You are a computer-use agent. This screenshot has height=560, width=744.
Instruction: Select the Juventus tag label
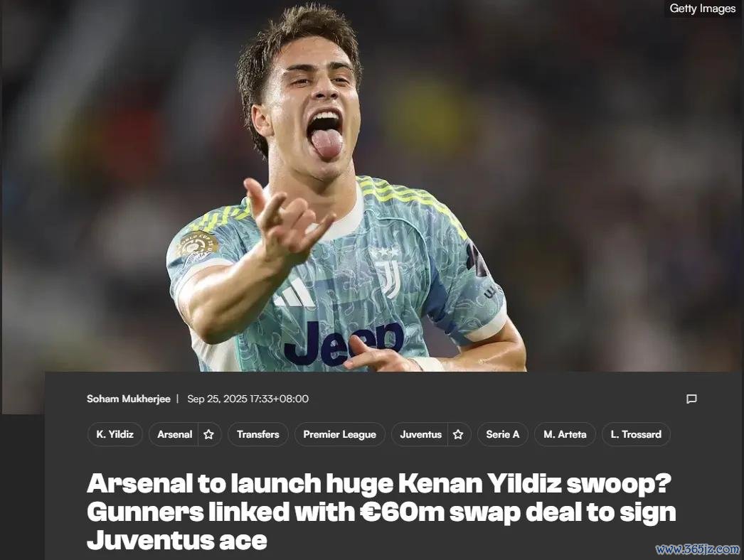click(420, 434)
